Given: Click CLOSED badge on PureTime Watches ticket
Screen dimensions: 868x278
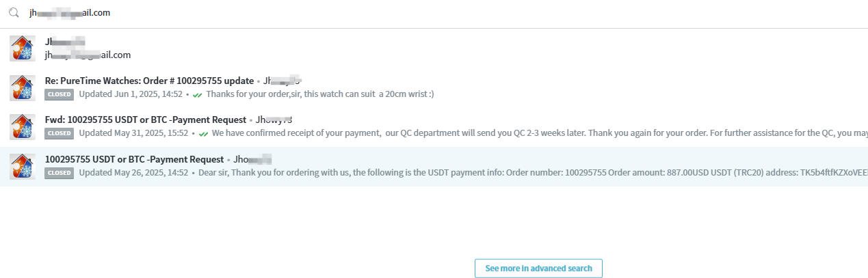Looking at the screenshot, I should (60, 94).
